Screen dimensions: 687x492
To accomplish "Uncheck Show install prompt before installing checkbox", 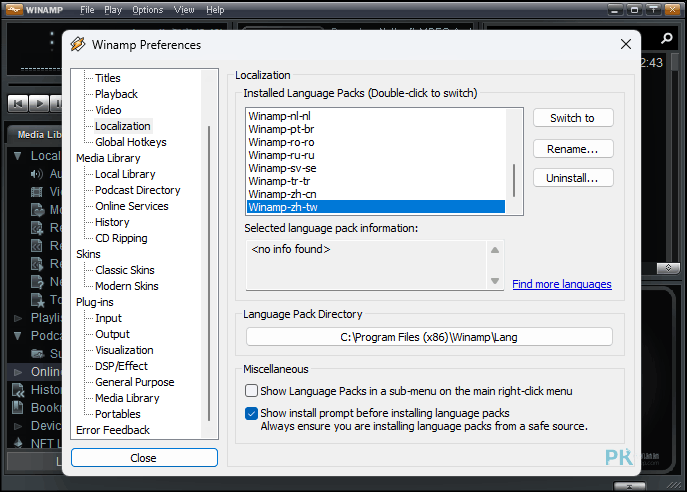I will 251,413.
